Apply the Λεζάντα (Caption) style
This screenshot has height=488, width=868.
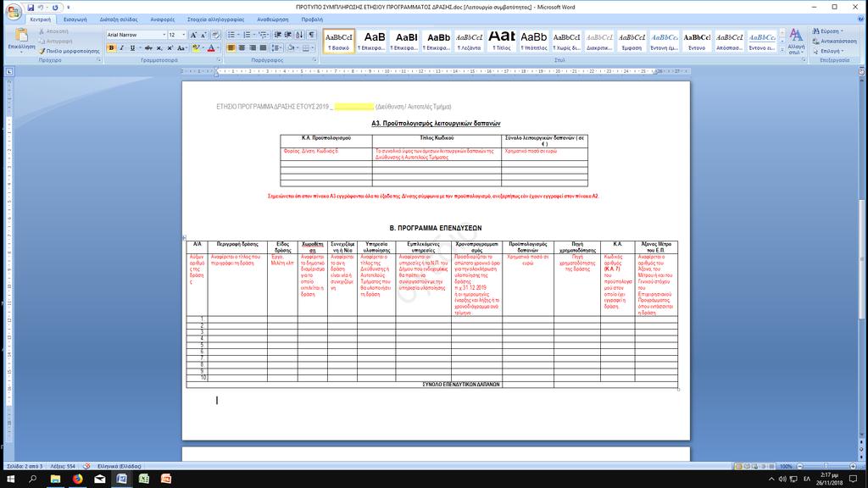(469, 41)
